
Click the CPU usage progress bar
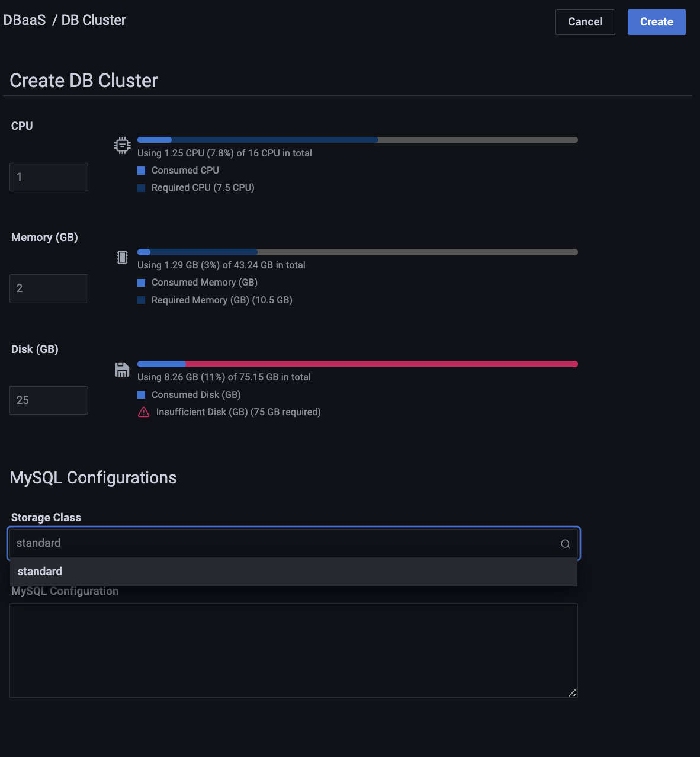(x=357, y=140)
